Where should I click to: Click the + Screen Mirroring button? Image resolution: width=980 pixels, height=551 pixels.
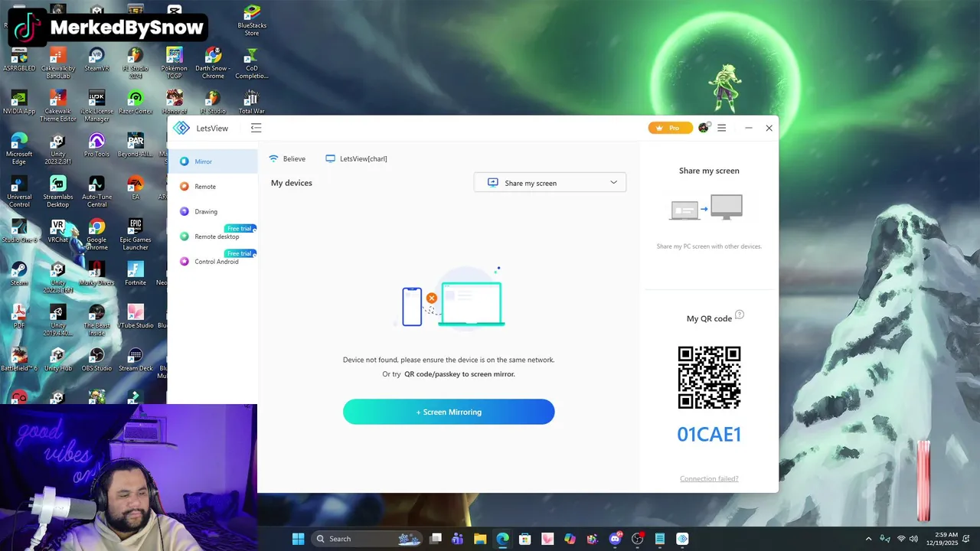[449, 412]
